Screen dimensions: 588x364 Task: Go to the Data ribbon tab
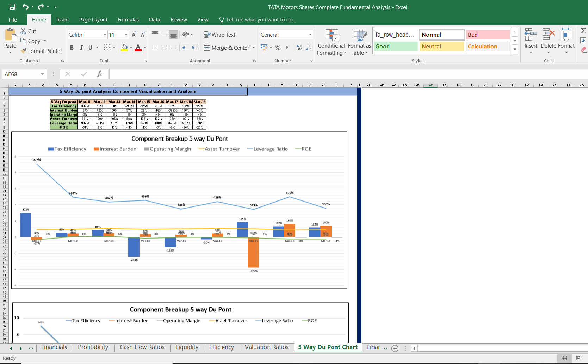[x=154, y=20]
